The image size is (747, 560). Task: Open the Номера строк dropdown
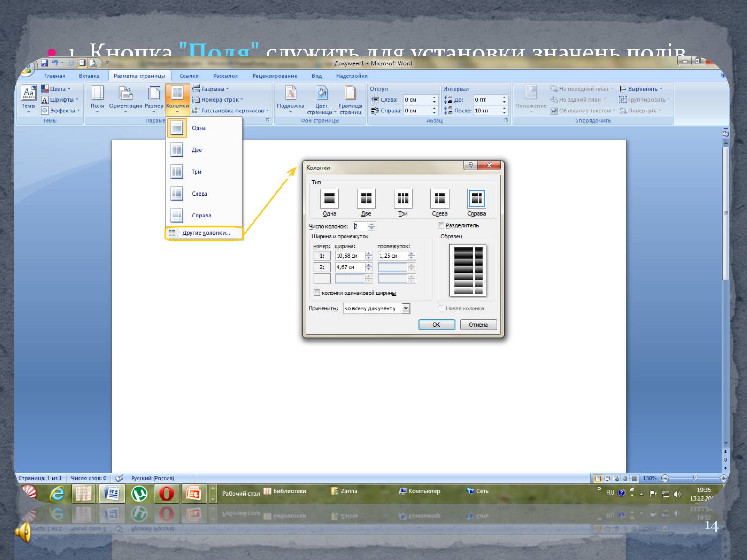pos(218,99)
